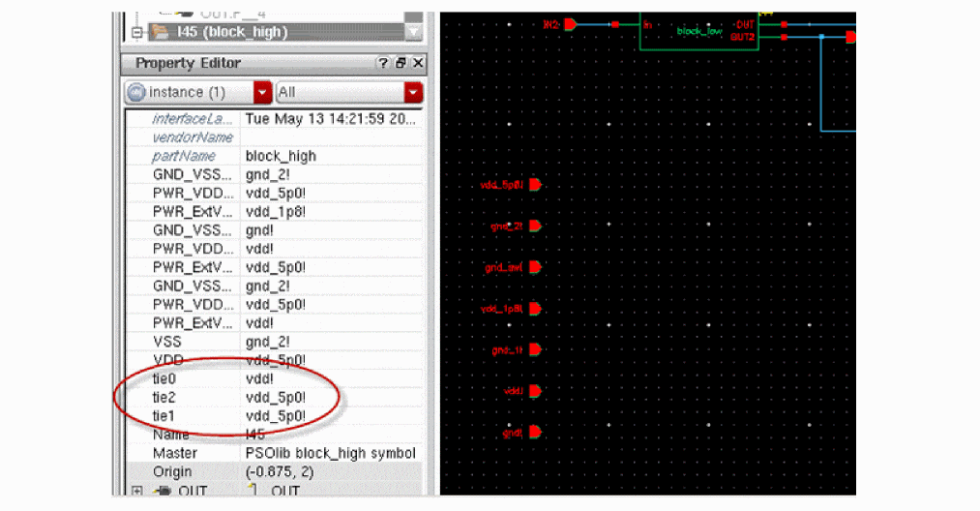Click the vdd_1p8! pin label in schematic
980x511 pixels.
coord(501,309)
